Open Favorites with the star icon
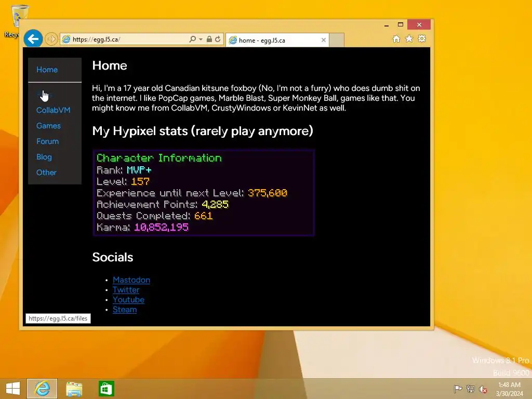The width and height of the screenshot is (532, 399). coord(409,38)
